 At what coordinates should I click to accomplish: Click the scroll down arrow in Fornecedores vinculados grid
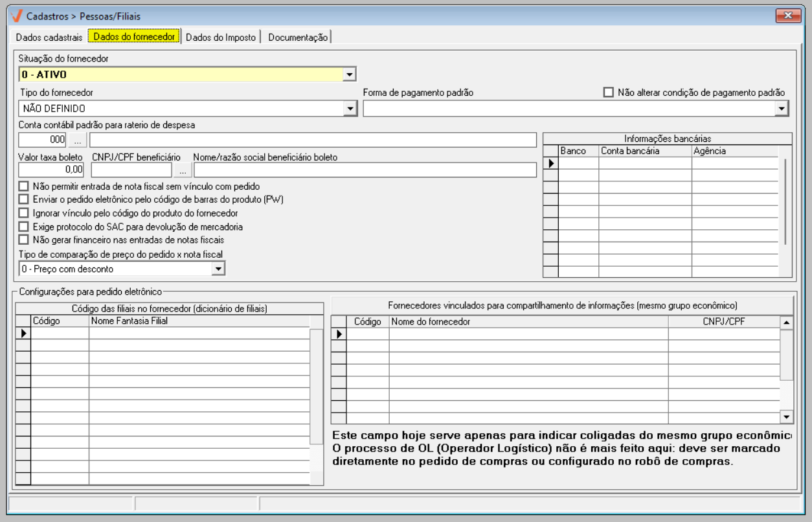[786, 416]
